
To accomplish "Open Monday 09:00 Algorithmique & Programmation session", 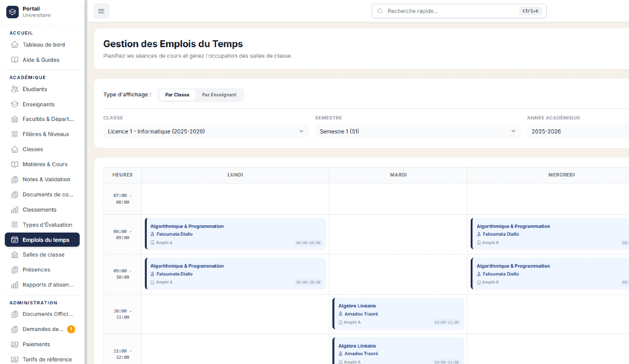I will click(235, 273).
